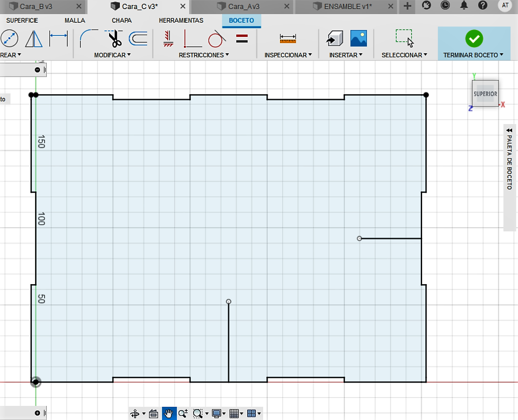The width and height of the screenshot is (518, 420).
Task: Expand the bottom panel plus button
Action: tap(37, 413)
